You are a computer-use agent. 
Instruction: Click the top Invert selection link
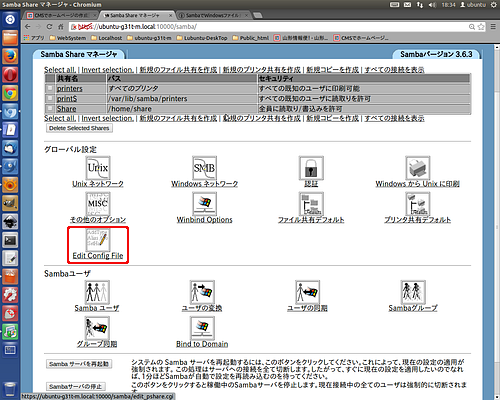pos(108,70)
